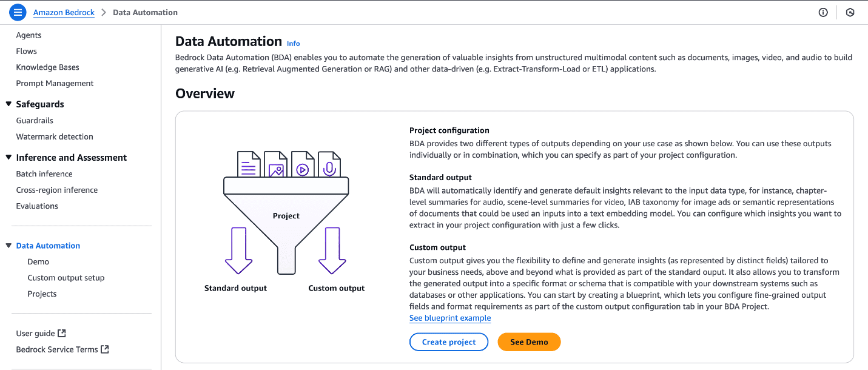868x370 pixels.
Task: Click the image file icon in diagram
Action: coord(275,164)
